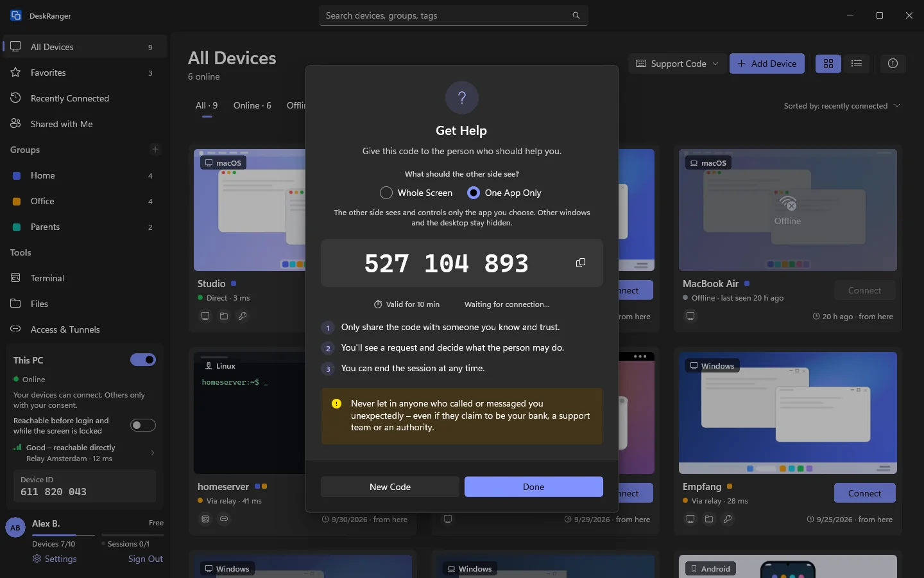Viewport: 924px width, 578px height.
Task: Select the Home group blue swatch
Action: click(x=17, y=175)
